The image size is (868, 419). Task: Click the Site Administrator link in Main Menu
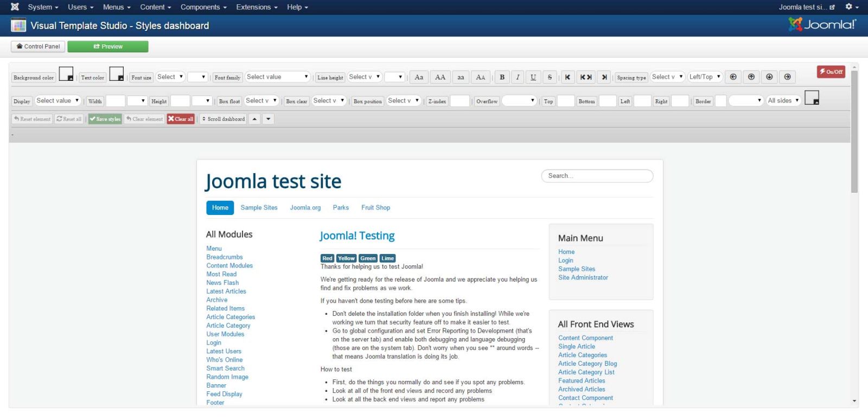(583, 277)
